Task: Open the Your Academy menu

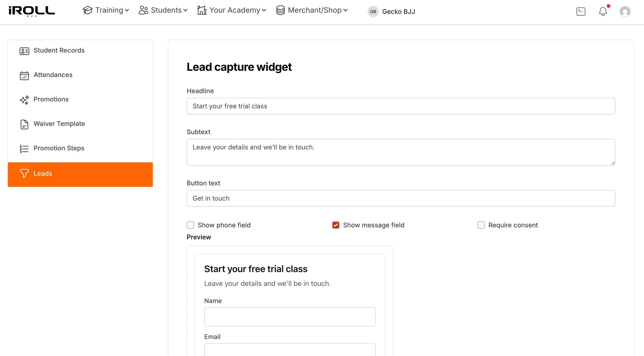Action: [231, 10]
